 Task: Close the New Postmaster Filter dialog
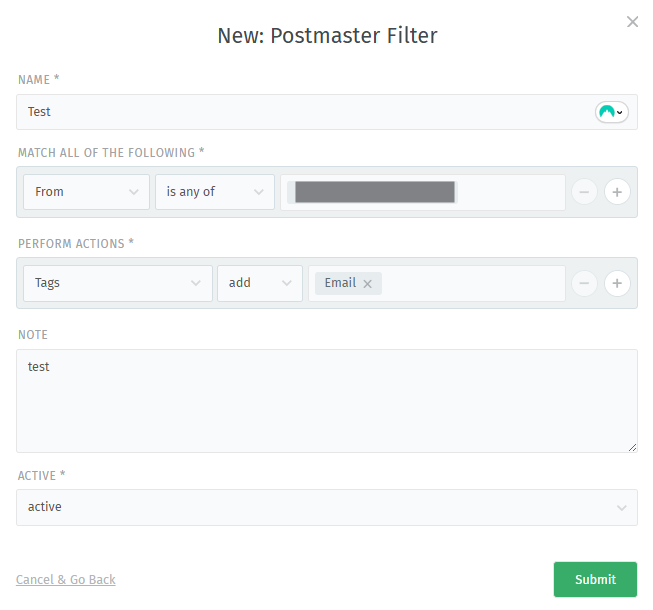pos(632,22)
